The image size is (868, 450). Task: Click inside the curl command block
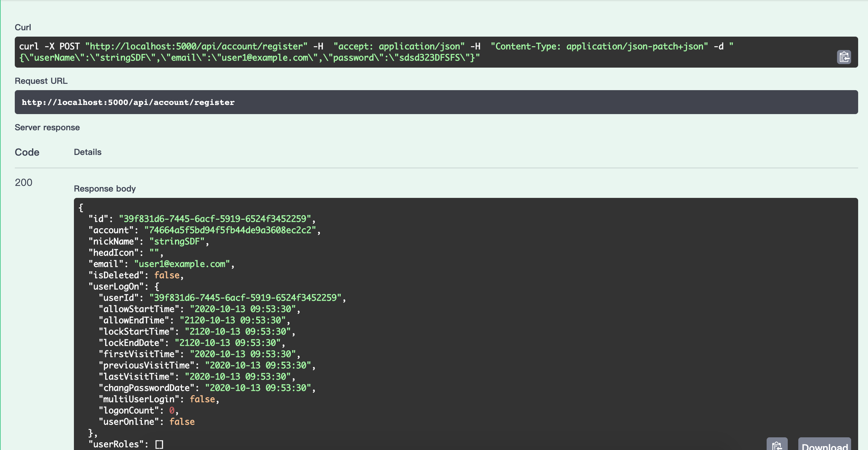click(x=422, y=52)
